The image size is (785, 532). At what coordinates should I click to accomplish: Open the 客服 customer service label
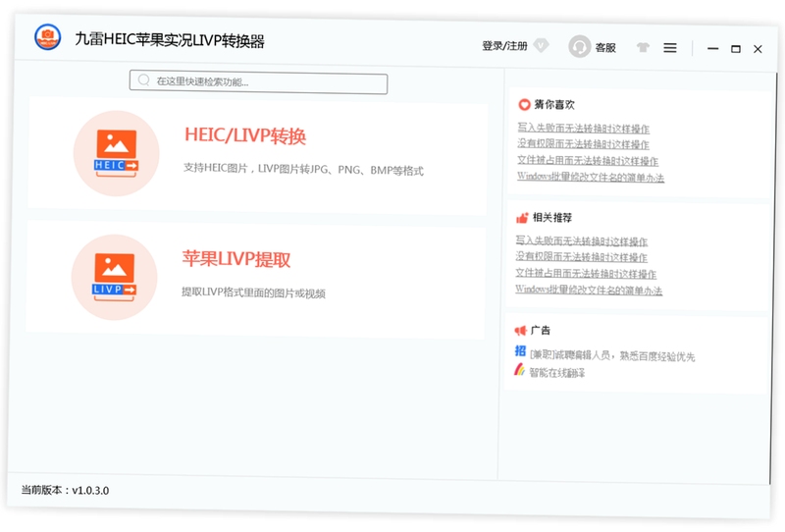point(605,47)
